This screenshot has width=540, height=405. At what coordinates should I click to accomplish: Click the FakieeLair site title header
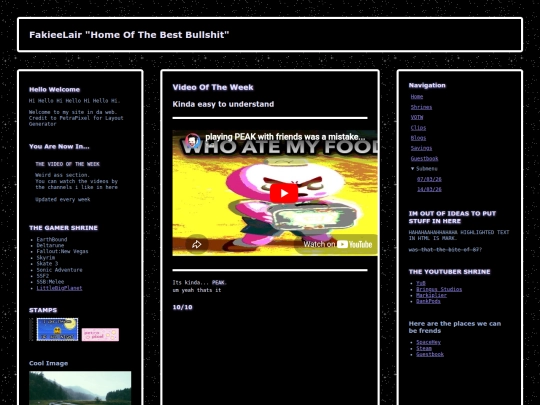point(129,35)
